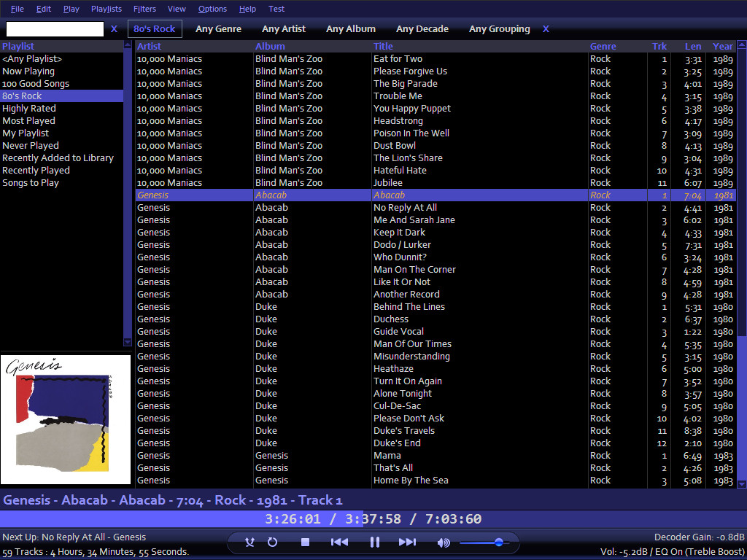Select the track "Turn It On Again"
Viewport: 747px width, 560px height.
coord(436,381)
